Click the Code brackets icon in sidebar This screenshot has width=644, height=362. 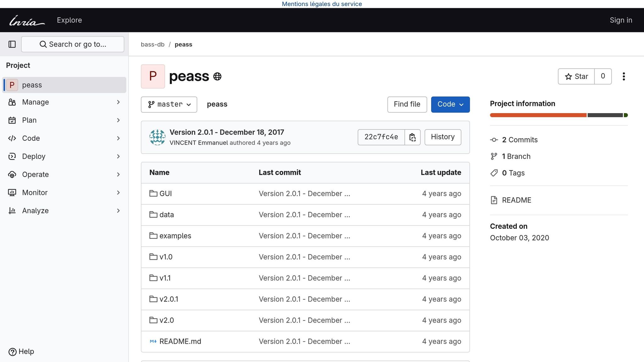coord(12,138)
